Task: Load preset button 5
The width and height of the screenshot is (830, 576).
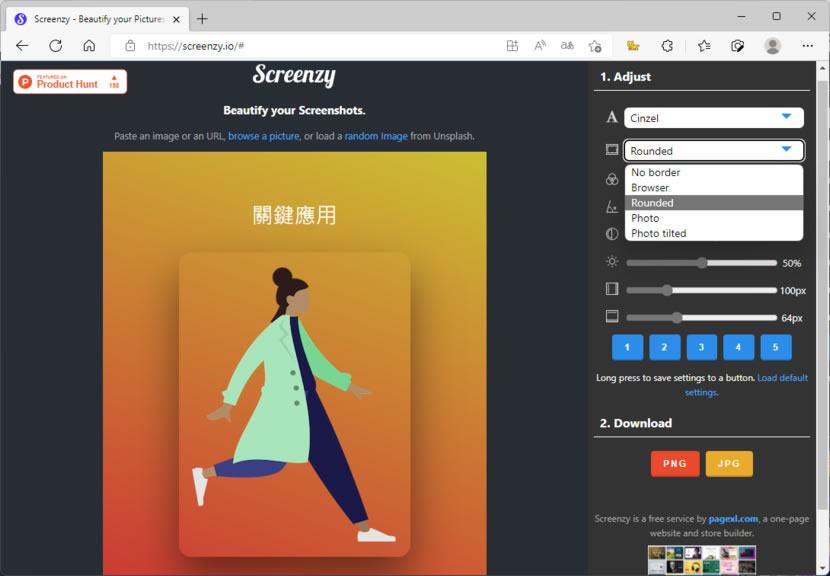Action: (x=775, y=347)
